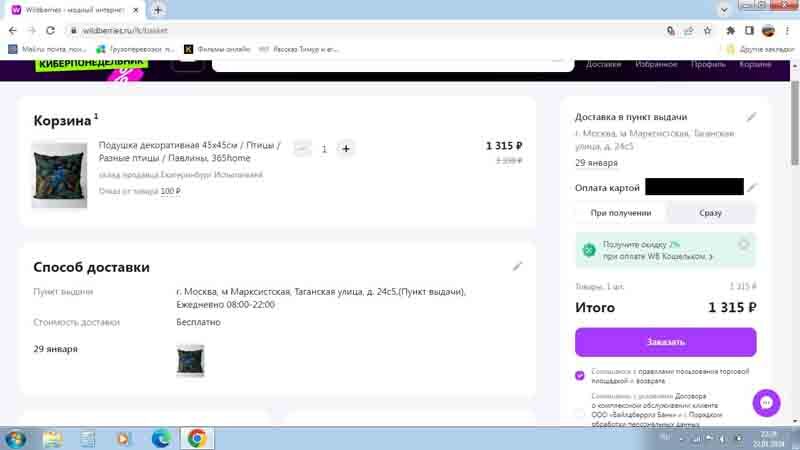Uncheck the marketplace rules agreement checkbox
The width and height of the screenshot is (800, 450).
coord(580,376)
